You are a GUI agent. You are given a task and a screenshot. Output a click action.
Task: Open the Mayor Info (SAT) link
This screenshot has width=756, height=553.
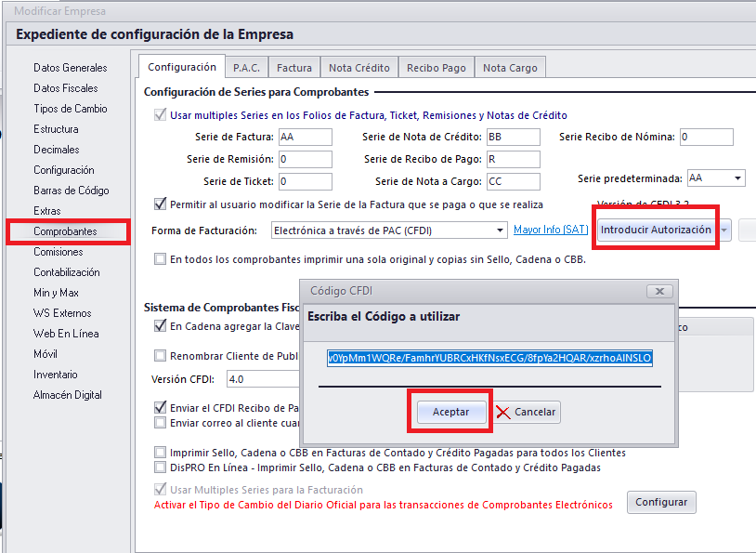click(550, 230)
